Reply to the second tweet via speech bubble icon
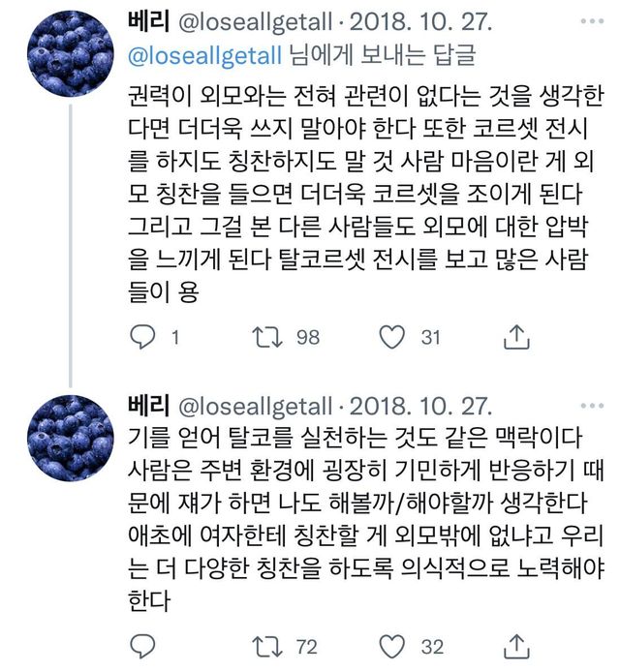 (x=143, y=646)
